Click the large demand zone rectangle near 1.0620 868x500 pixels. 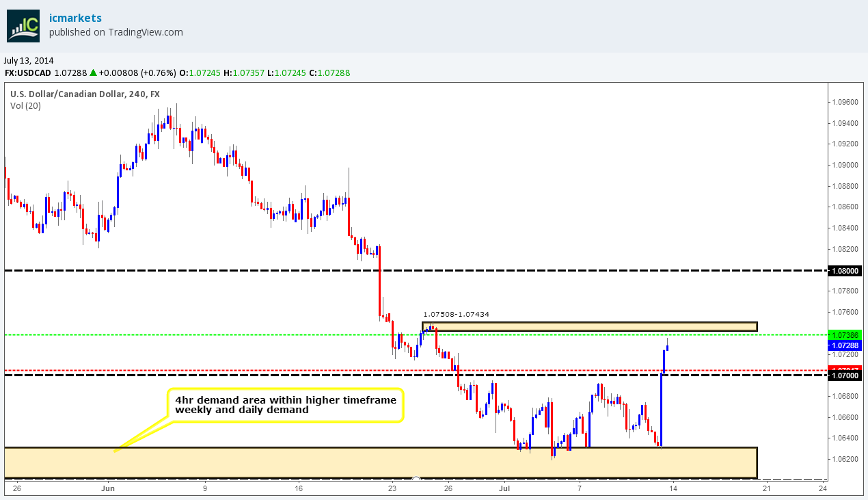point(381,462)
